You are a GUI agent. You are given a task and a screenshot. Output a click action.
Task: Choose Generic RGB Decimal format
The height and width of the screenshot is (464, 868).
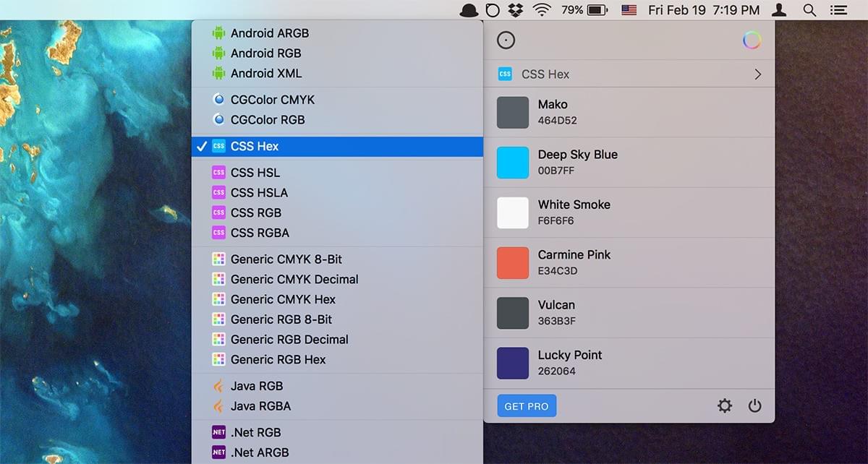click(x=337, y=340)
